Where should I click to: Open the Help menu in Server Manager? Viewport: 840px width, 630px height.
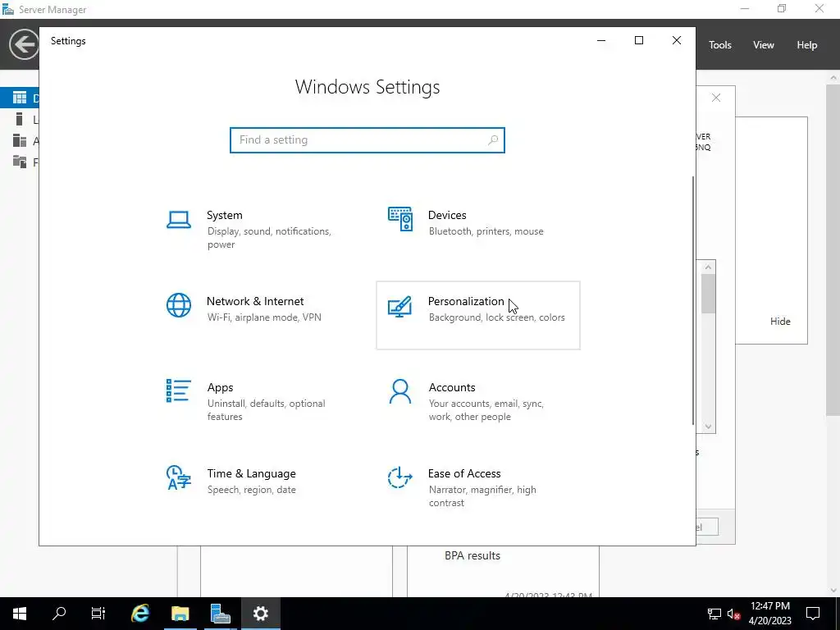[x=807, y=45]
